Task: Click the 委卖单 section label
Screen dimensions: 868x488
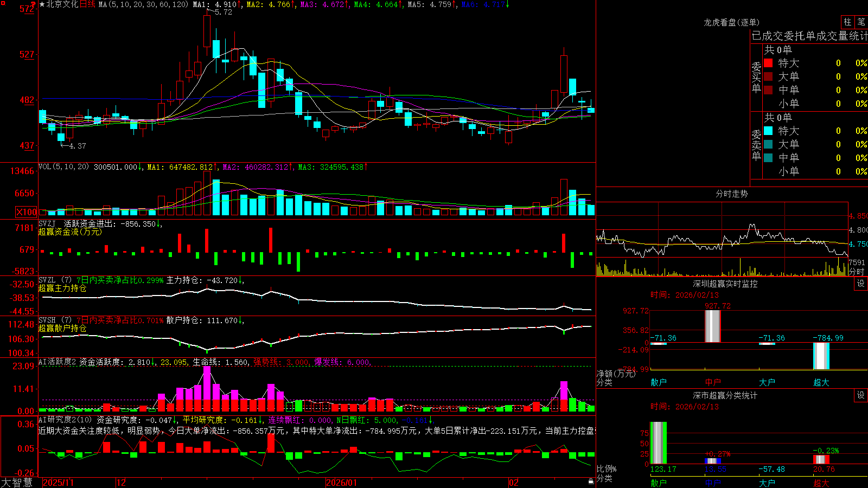Action: pyautogui.click(x=756, y=145)
